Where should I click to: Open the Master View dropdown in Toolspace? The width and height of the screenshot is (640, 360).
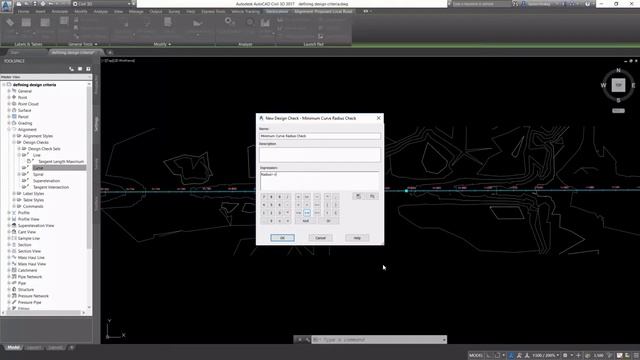click(x=46, y=77)
